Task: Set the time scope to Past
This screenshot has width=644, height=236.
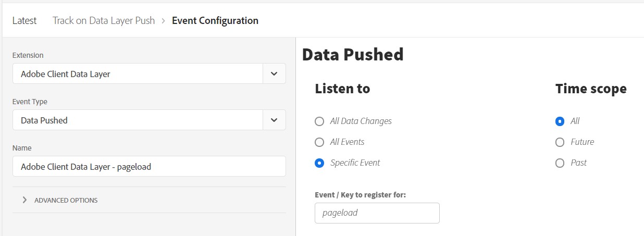Action: click(560, 163)
